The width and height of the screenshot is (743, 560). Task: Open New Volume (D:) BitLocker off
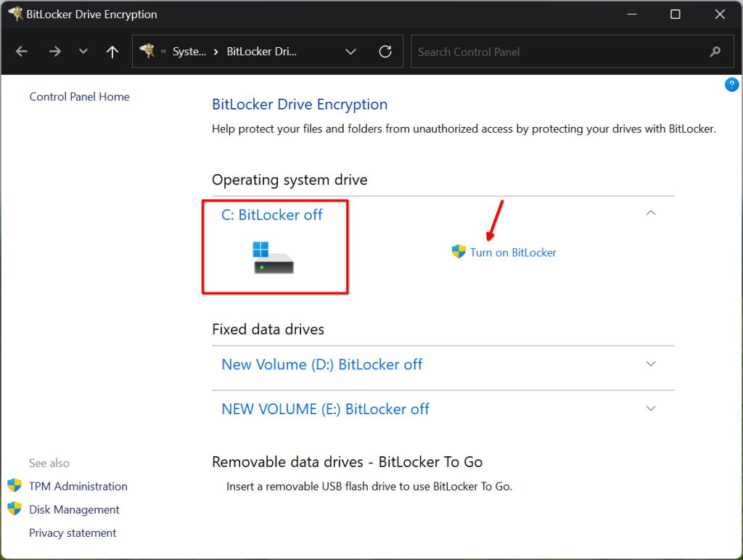coord(321,364)
